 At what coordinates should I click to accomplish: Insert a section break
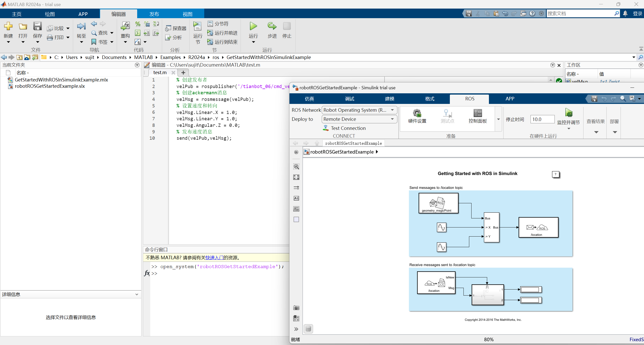pos(218,24)
